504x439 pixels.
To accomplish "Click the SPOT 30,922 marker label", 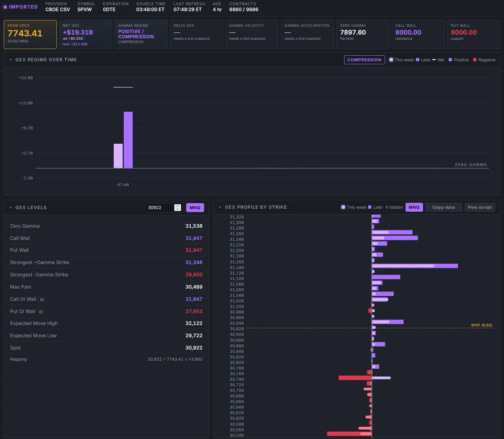I will 482,325.
